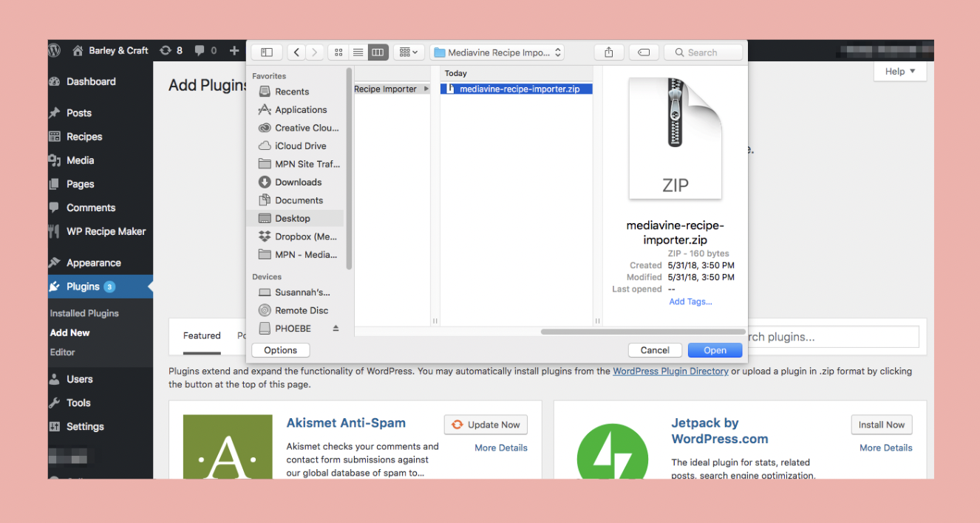Open Settings in WordPress menu
The width and height of the screenshot is (980, 523).
pos(85,426)
